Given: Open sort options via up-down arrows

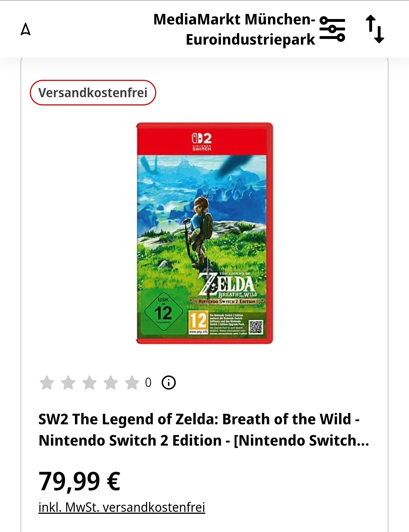Looking at the screenshot, I should coord(375,29).
